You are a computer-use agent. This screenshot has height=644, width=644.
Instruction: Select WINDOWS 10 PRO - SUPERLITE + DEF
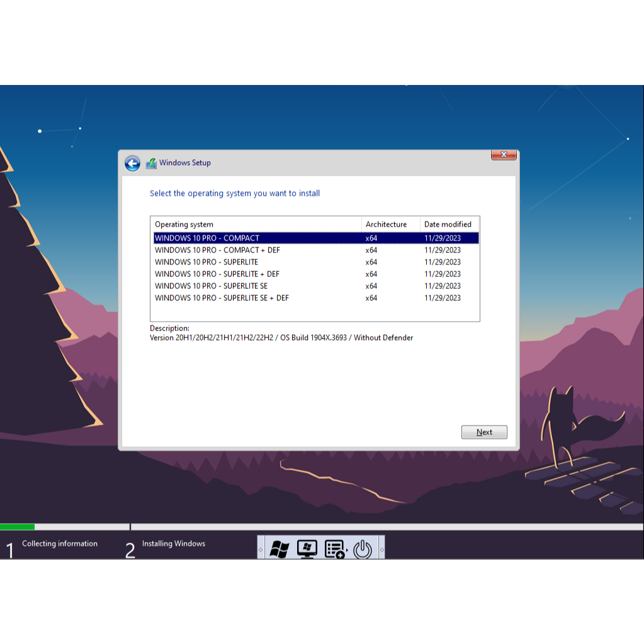click(x=316, y=274)
